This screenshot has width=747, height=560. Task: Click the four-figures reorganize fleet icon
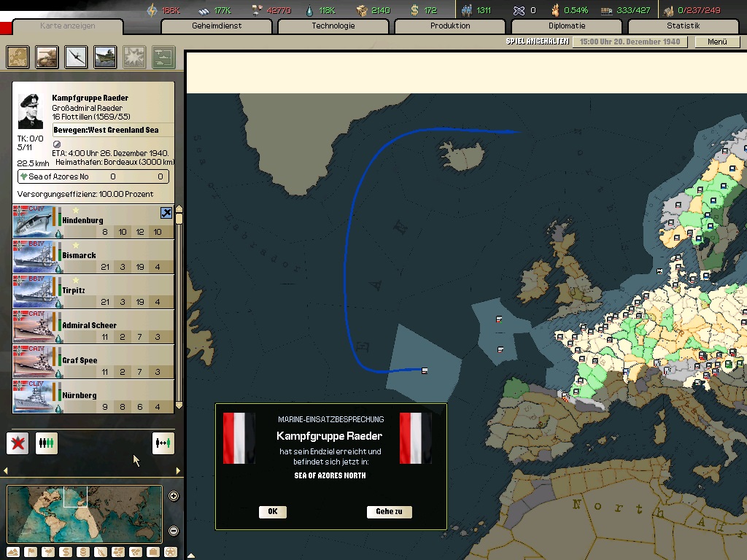47,443
